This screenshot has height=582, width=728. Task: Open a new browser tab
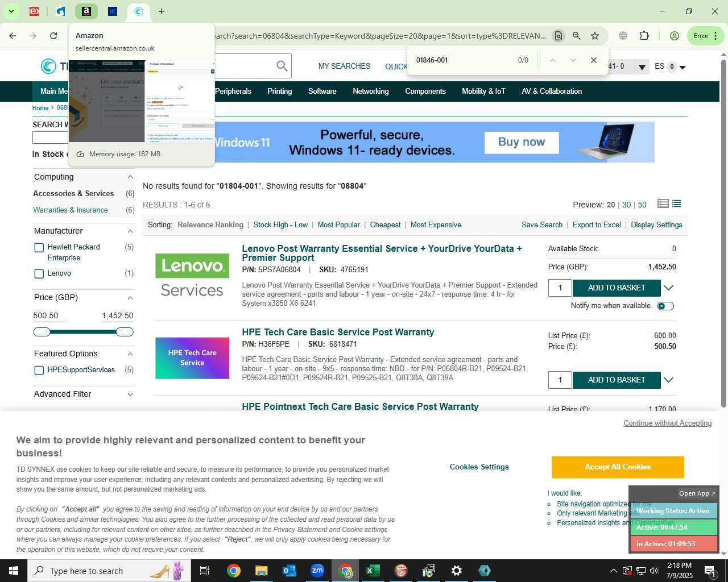(162, 11)
